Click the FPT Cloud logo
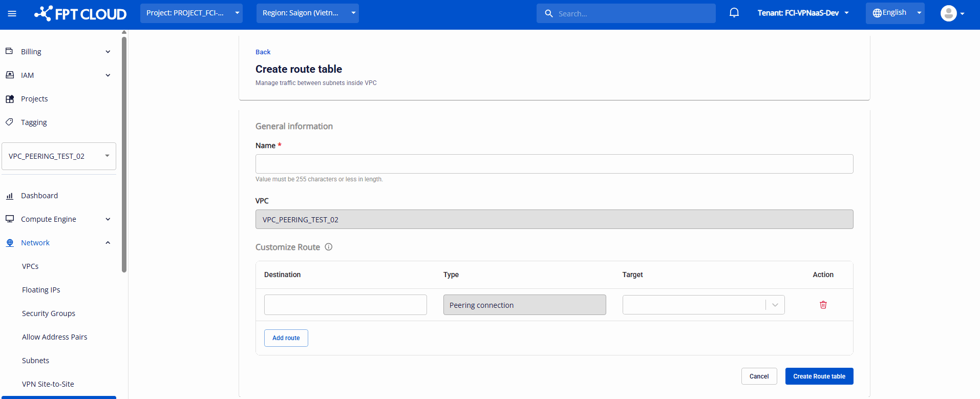 point(80,14)
